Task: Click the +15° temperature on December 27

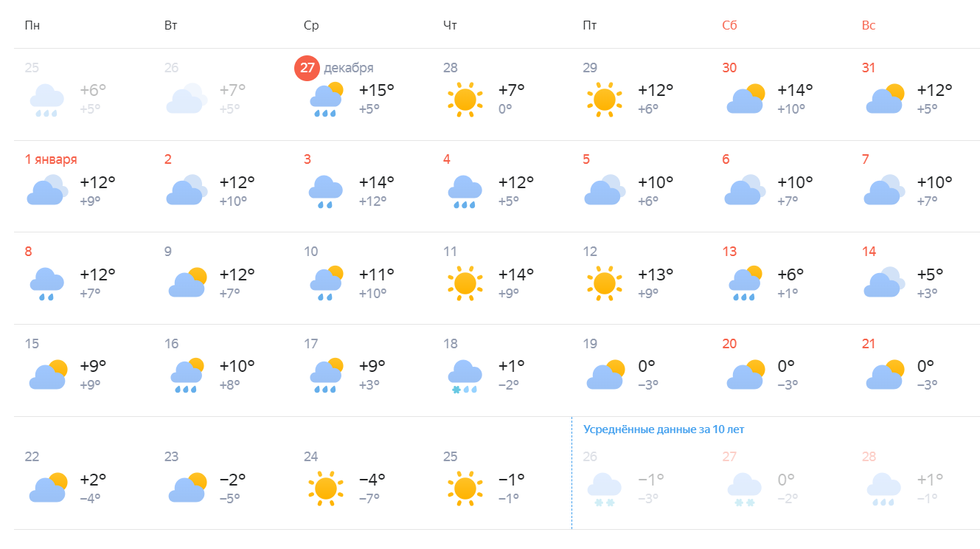Action: click(377, 90)
